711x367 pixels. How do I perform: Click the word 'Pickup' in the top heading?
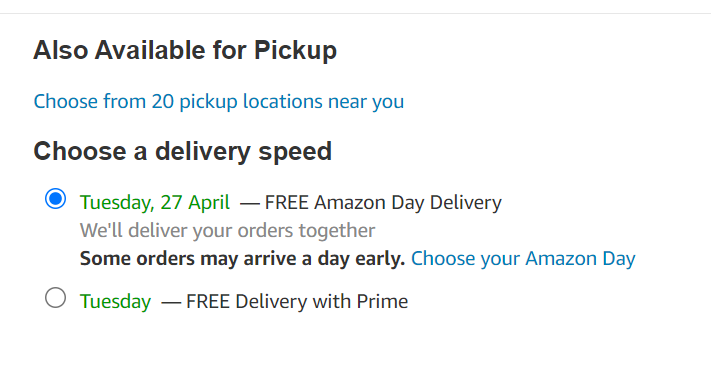295,50
